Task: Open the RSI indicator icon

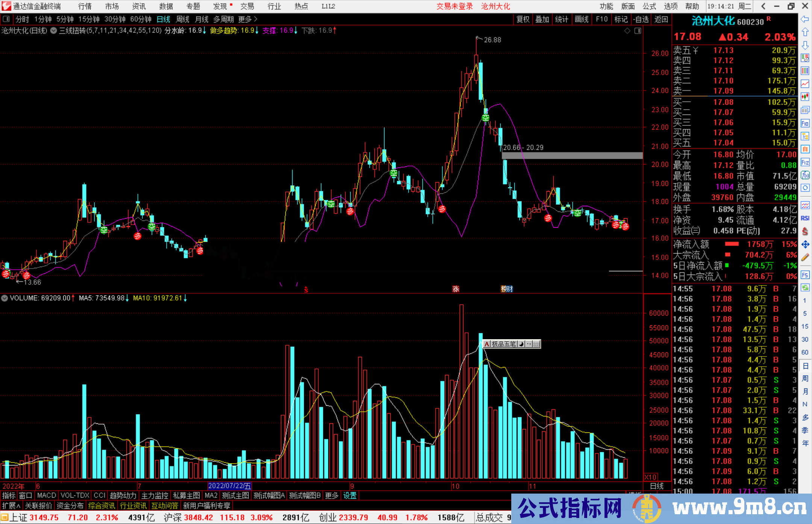Action: pos(805,218)
